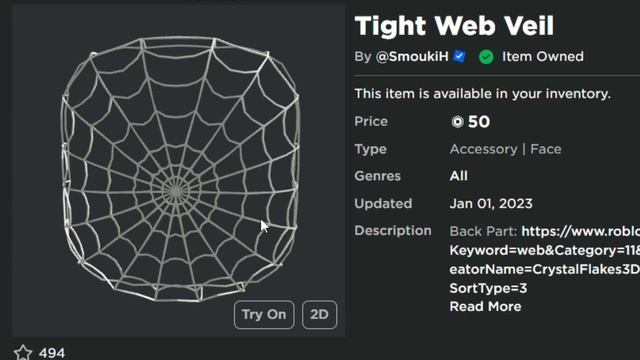Image resolution: width=640 pixels, height=360 pixels.
Task: Click the price value 50
Action: 479,122
